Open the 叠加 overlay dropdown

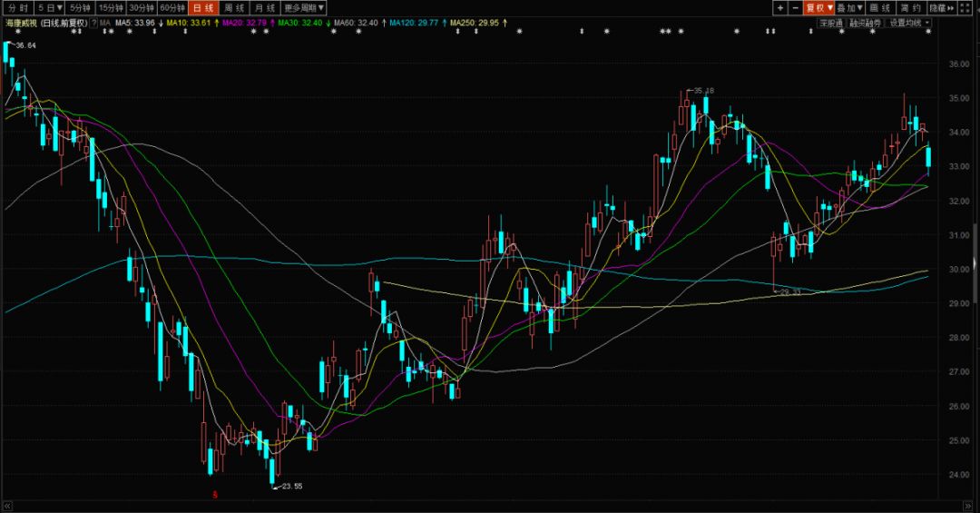tap(850, 8)
